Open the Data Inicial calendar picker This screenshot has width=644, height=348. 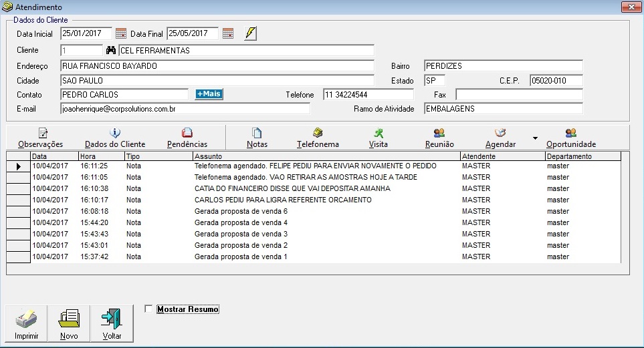[x=120, y=33]
